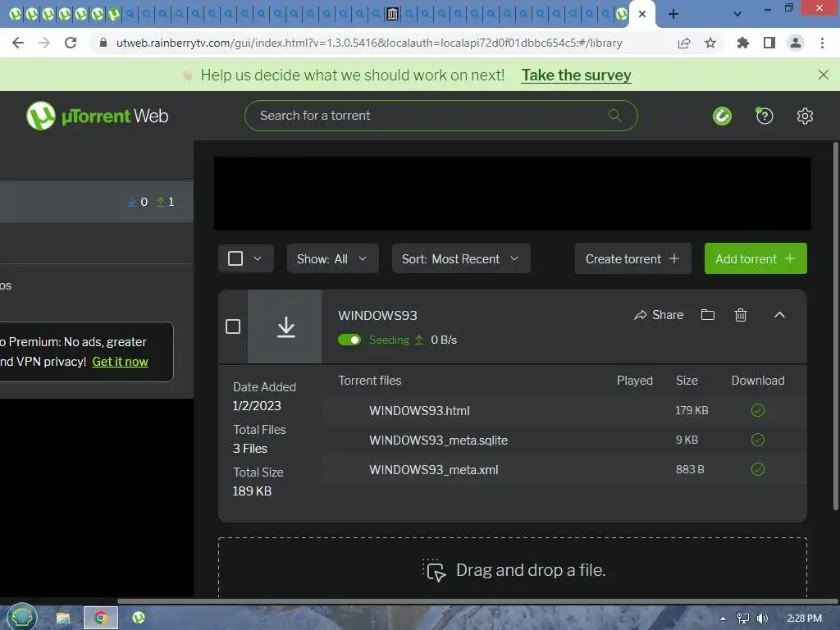
Task: Click network icon in system tray
Action: click(x=742, y=619)
